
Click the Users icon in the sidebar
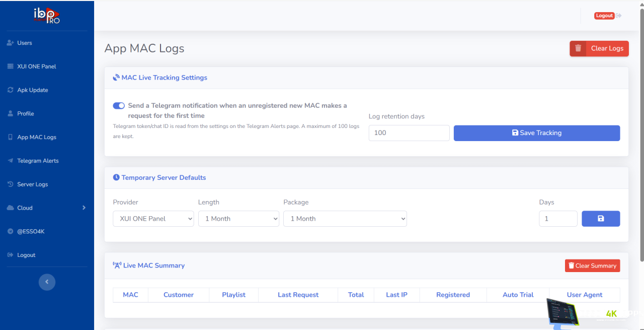(10, 43)
